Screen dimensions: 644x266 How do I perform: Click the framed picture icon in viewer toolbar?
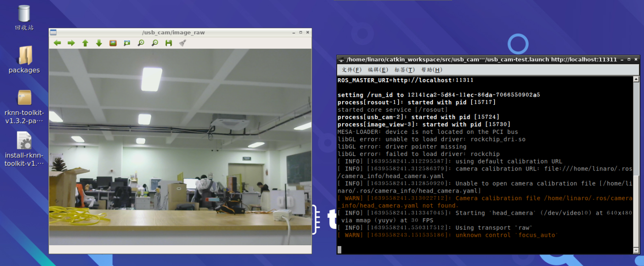[x=113, y=43]
